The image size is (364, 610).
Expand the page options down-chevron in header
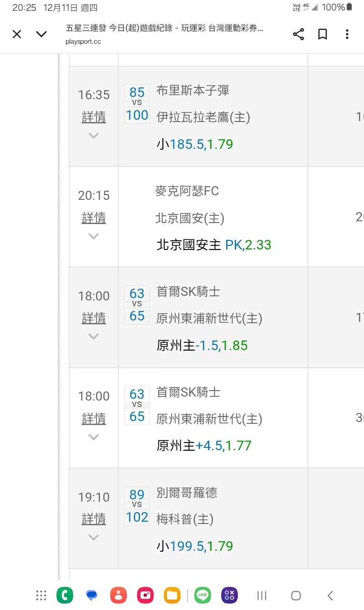point(41,34)
